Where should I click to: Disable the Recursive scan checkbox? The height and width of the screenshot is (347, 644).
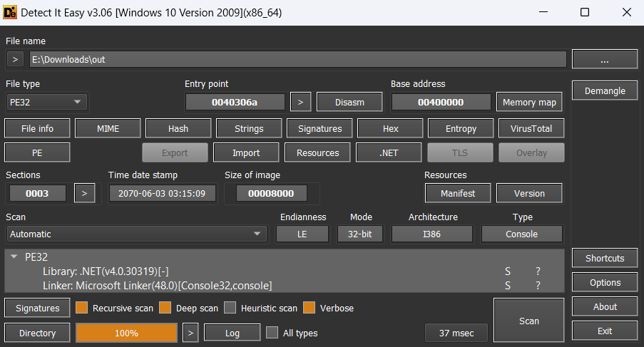coord(81,309)
